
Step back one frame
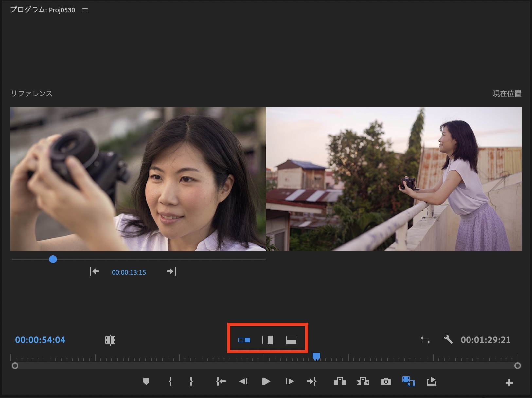point(243,381)
